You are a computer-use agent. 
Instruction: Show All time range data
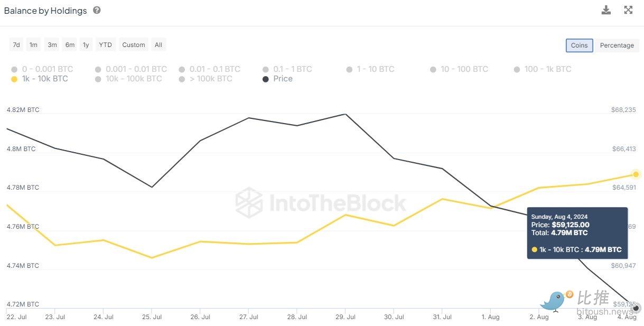coord(158,45)
